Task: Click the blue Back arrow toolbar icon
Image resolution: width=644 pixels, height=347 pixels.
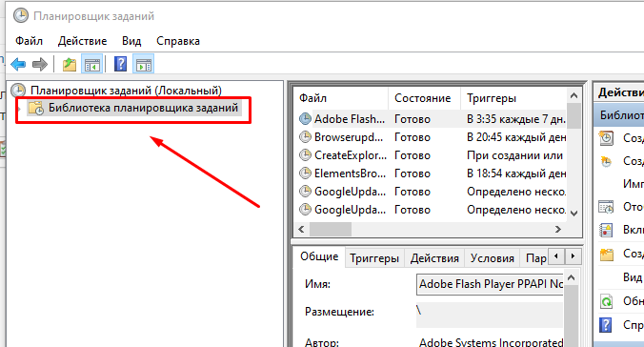Action: coord(18,64)
